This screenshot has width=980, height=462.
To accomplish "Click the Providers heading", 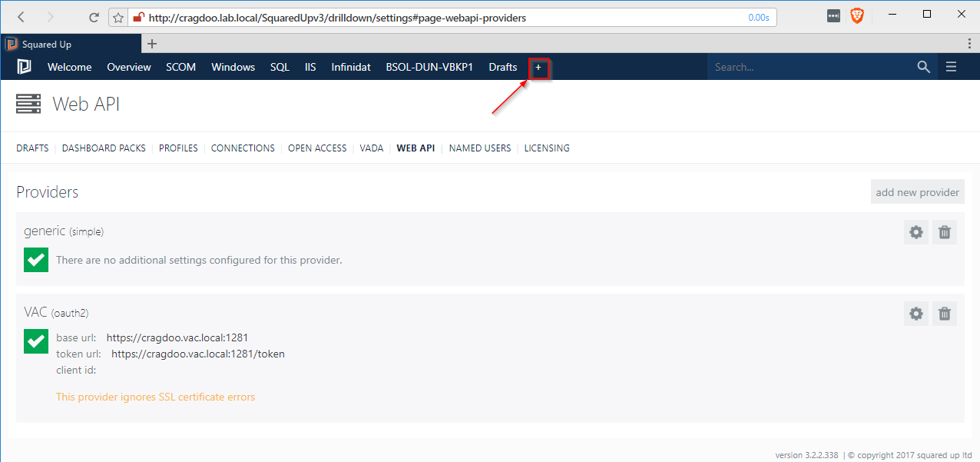I will (x=48, y=192).
